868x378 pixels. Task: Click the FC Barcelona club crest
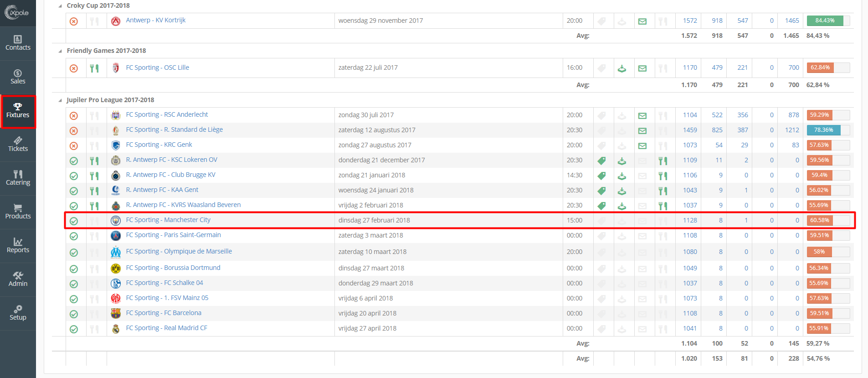coord(116,313)
